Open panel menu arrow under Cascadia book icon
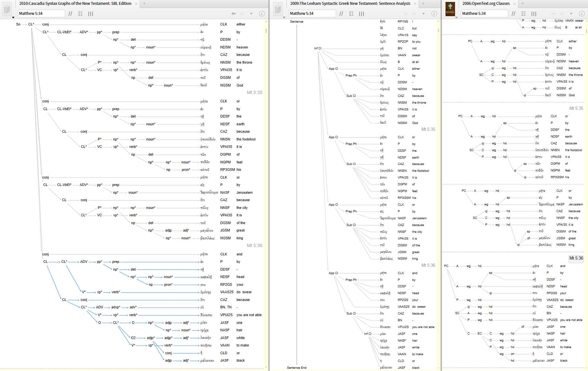 pos(13,17)
